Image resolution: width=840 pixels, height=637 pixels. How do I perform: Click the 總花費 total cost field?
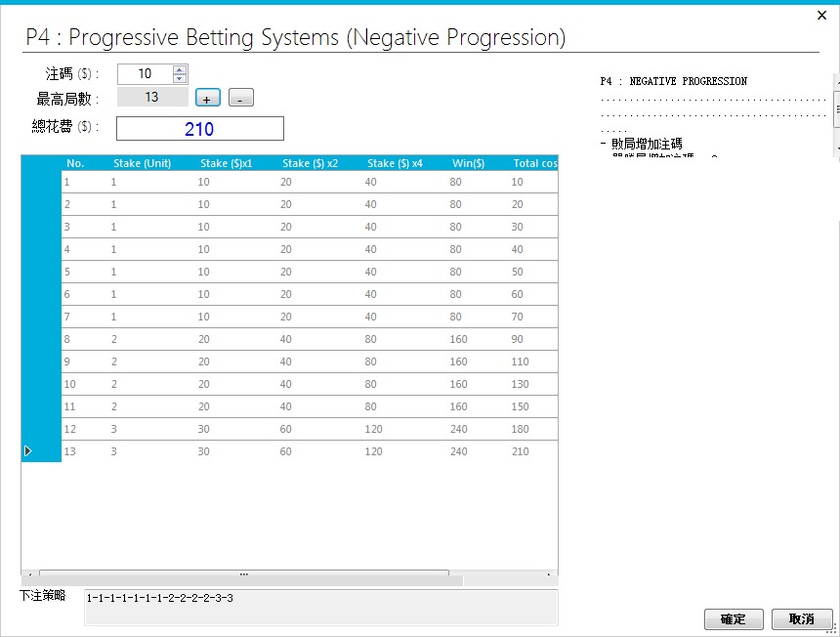tap(199, 129)
